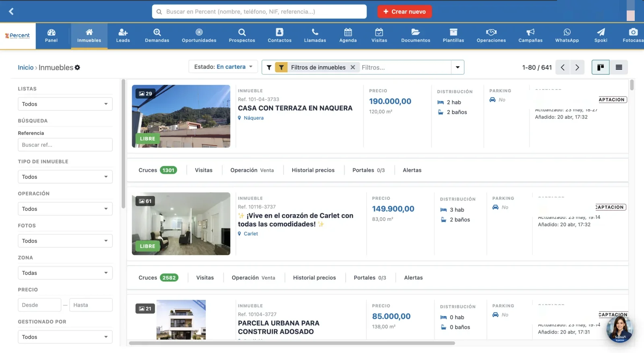The height and width of the screenshot is (353, 644).
Task: Open the Plantillas section
Action: coord(453,35)
